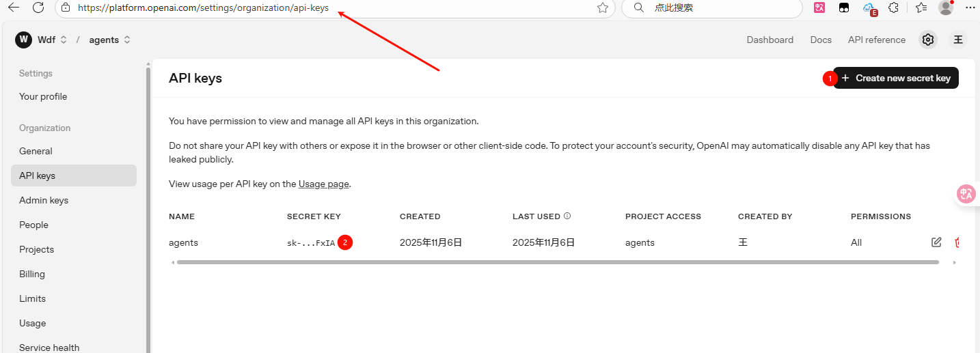Go back with browser back arrow

pos(13,8)
